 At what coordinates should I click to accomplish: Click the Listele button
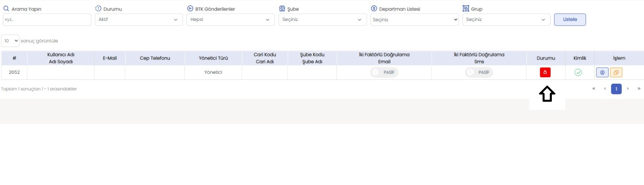click(570, 20)
